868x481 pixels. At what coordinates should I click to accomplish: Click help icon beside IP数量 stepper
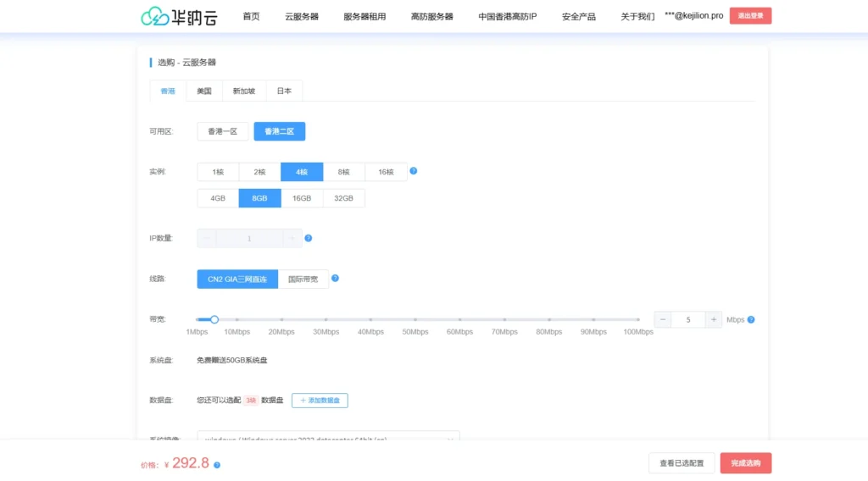click(x=308, y=238)
